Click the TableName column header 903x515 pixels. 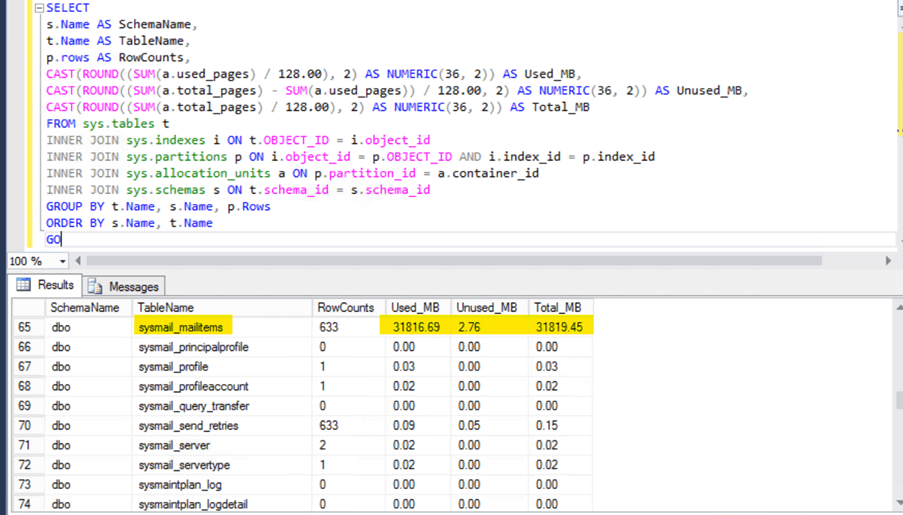[x=165, y=307]
